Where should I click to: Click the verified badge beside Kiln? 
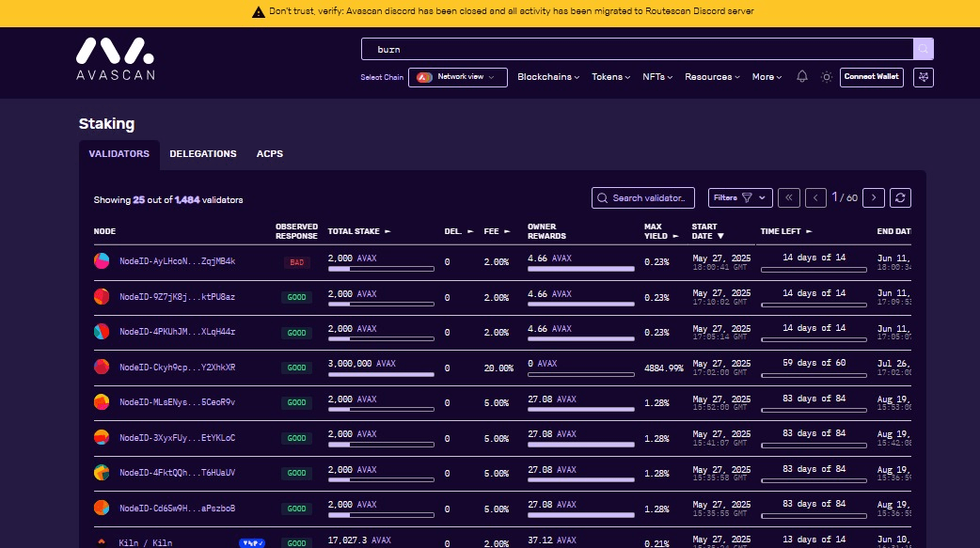coord(252,543)
